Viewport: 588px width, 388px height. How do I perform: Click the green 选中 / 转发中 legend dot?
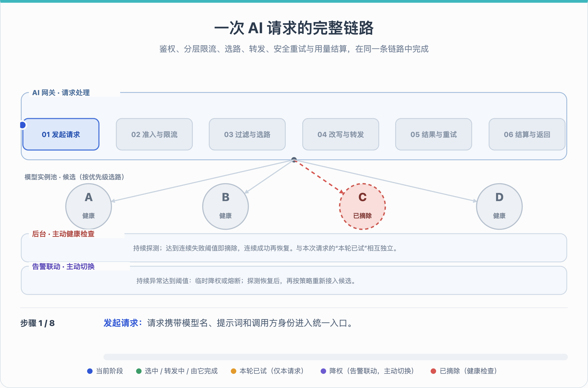(139, 371)
